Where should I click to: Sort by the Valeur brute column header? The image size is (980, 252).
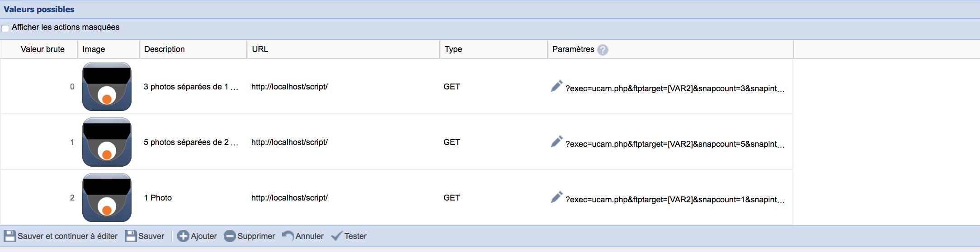click(x=42, y=49)
